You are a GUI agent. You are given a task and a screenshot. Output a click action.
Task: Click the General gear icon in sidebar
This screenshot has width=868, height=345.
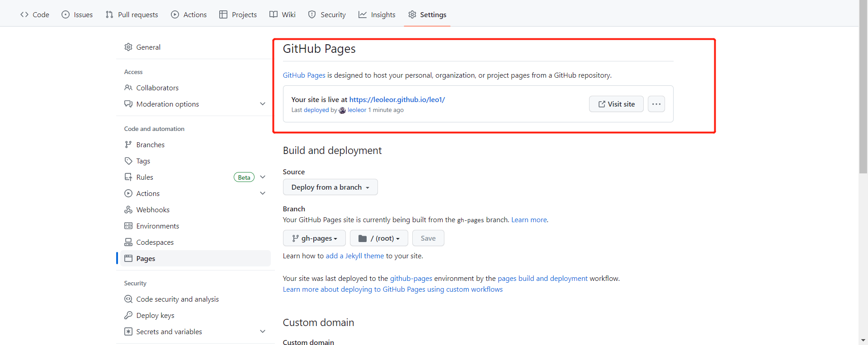point(128,47)
